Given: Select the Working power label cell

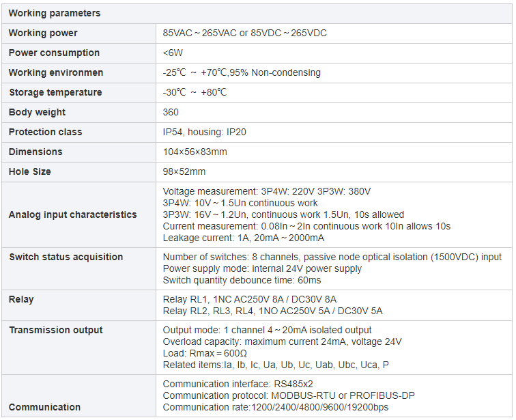Looking at the screenshot, I should 78,33.
